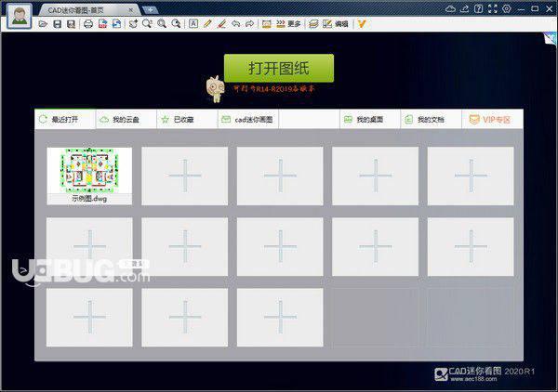Image resolution: width=558 pixels, height=392 pixels.
Task: Open the settings hexagon gear icon
Action: click(507, 9)
